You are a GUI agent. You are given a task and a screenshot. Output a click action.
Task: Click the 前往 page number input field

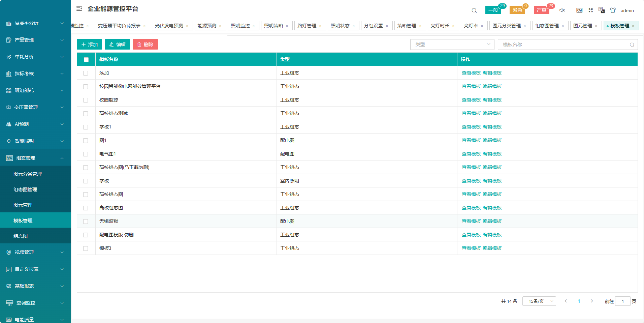[622, 301]
